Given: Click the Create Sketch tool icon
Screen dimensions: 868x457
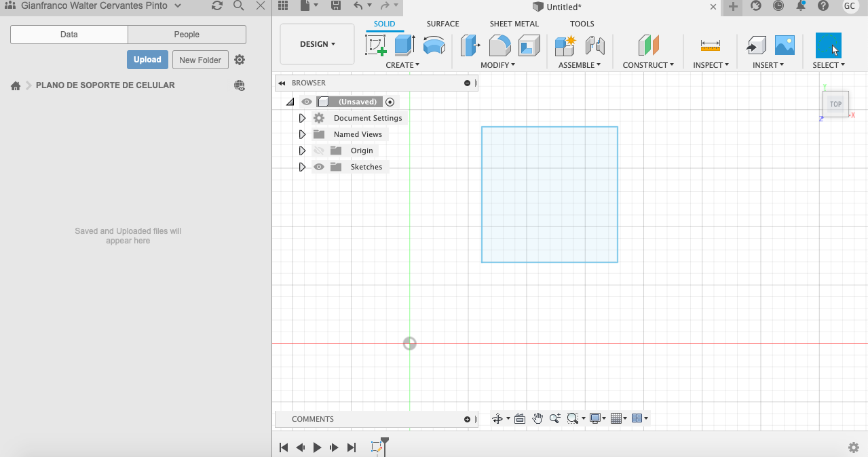Looking at the screenshot, I should click(376, 45).
